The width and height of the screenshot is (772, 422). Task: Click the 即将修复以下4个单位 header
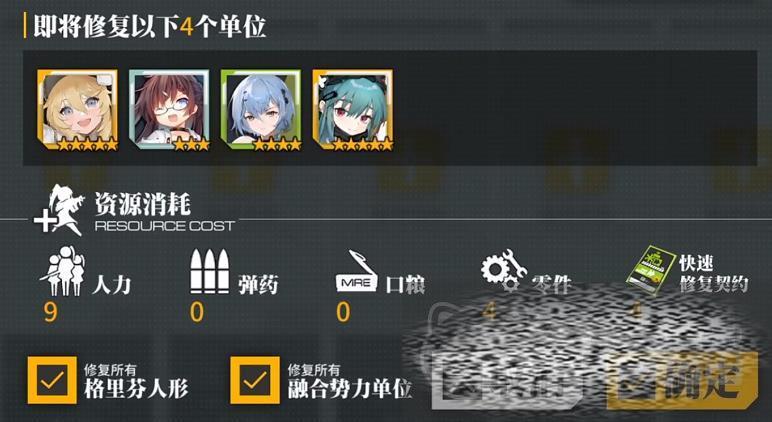(x=150, y=27)
